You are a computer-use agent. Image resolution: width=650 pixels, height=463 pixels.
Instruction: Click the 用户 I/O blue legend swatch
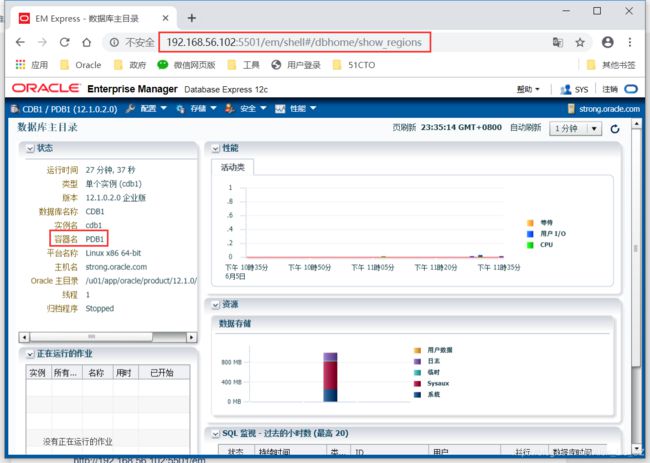[530, 234]
